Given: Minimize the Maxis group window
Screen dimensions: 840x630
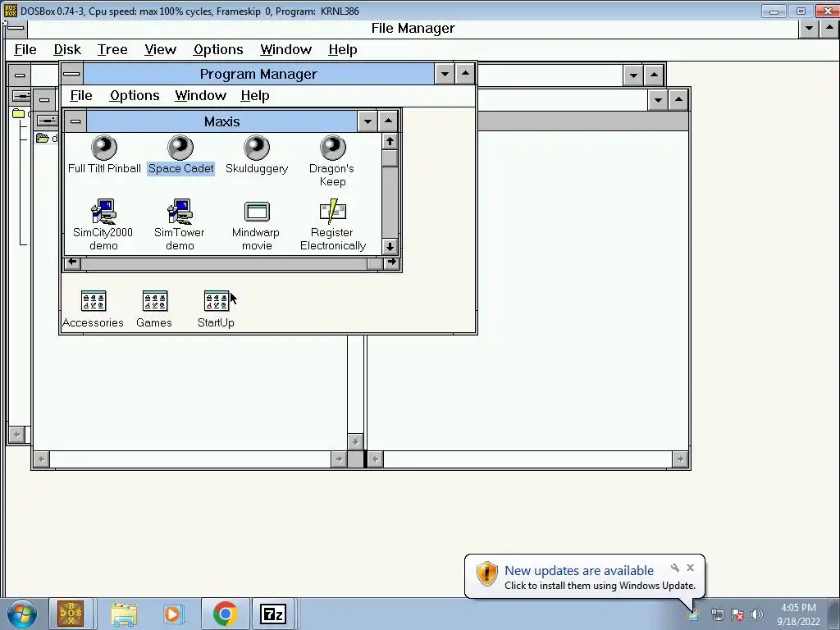Looking at the screenshot, I should 367,121.
